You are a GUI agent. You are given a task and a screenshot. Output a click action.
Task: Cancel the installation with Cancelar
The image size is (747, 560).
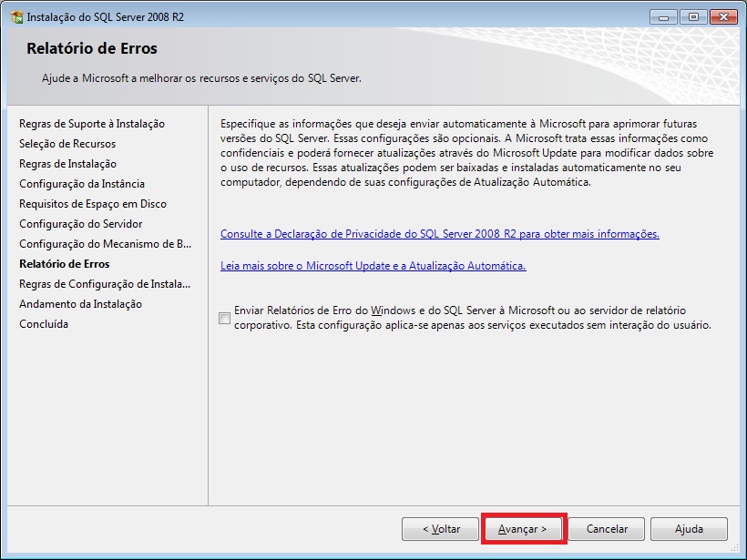(607, 529)
